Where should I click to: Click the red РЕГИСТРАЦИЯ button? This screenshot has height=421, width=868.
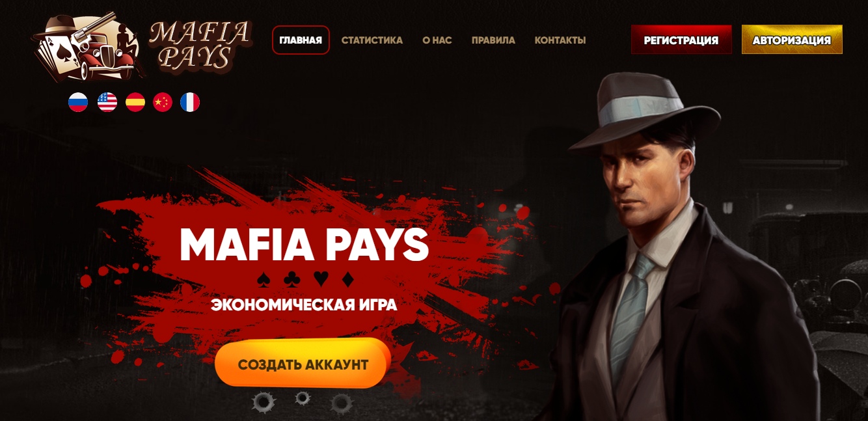point(681,40)
